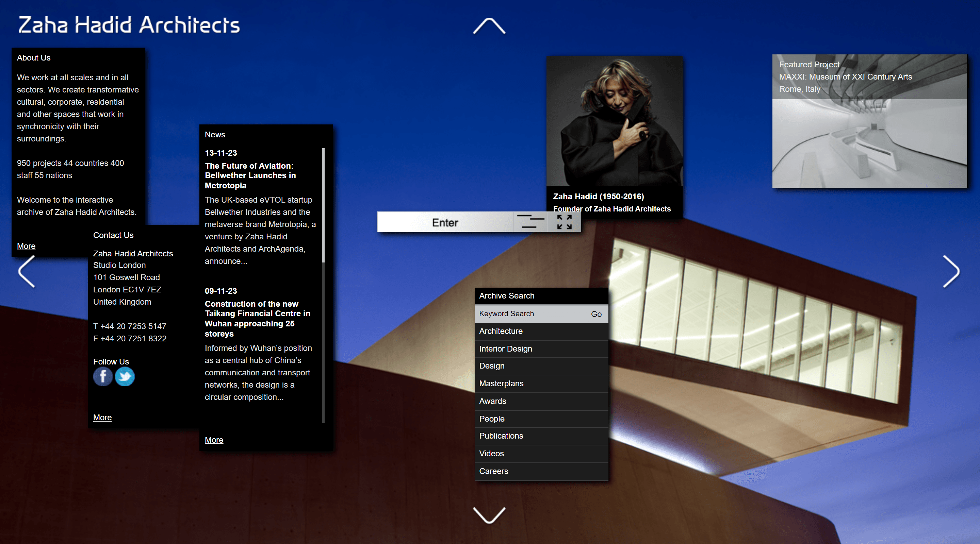980x544 pixels.
Task: Open the Twitter follow icon
Action: pyautogui.click(x=125, y=377)
